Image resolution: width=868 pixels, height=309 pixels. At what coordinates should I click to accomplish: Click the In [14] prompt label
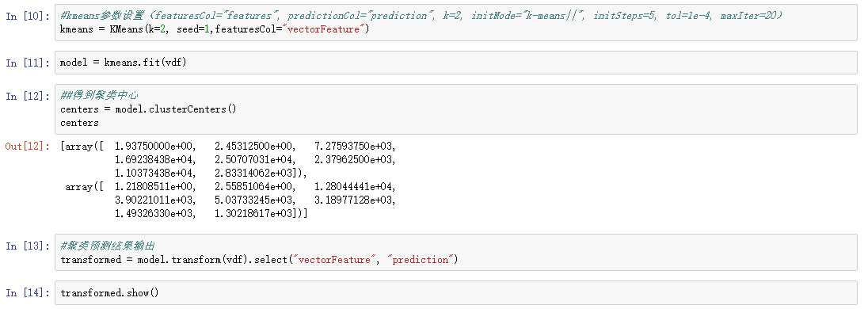point(25,292)
